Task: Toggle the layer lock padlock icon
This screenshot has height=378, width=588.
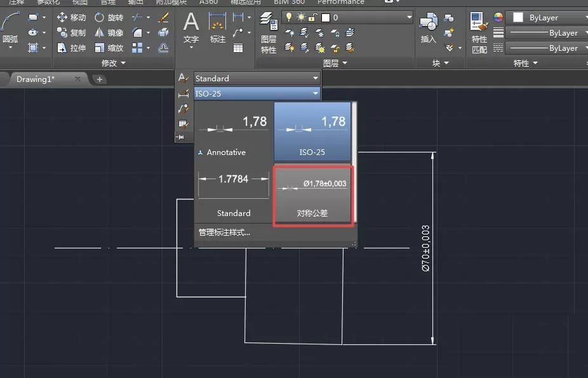Action: click(x=313, y=17)
